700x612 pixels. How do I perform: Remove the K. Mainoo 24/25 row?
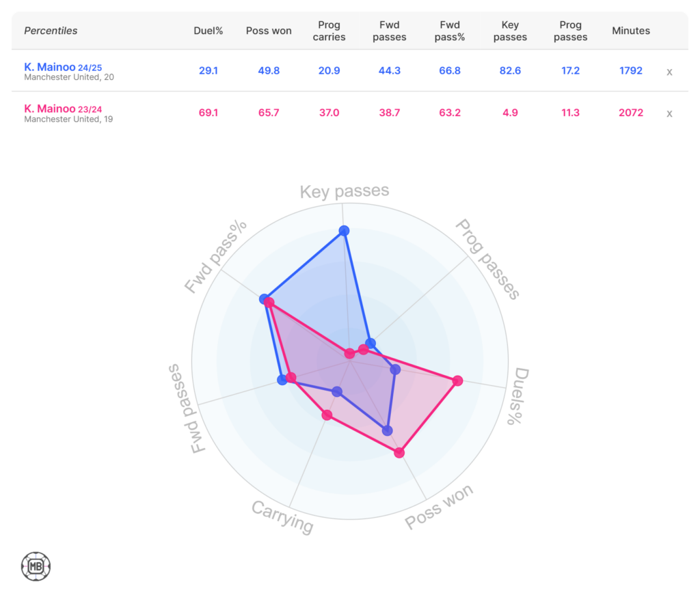click(x=669, y=72)
